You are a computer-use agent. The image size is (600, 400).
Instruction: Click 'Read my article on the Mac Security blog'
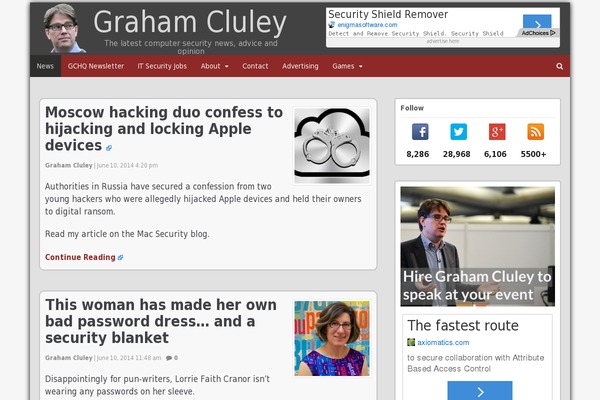click(127, 234)
